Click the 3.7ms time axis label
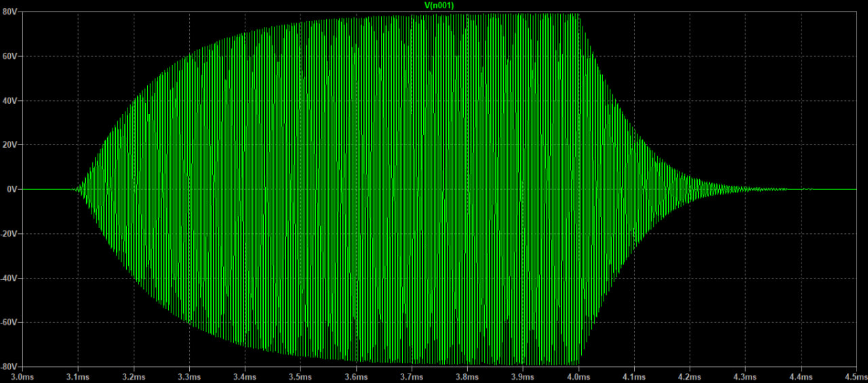Viewport: 868px width, 383px height. click(412, 377)
